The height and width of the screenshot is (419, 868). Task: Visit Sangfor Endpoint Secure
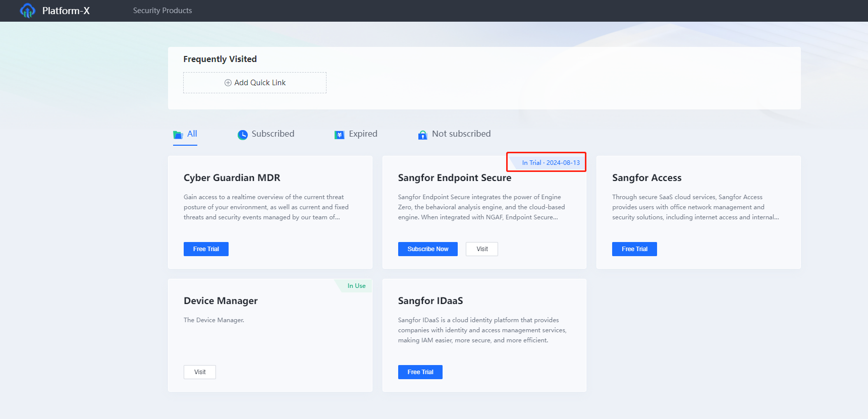(x=482, y=249)
